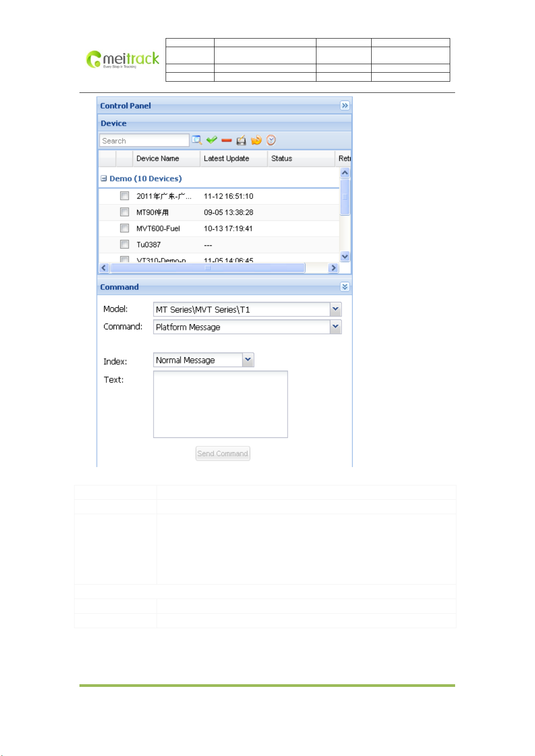This screenshot has width=535, height=756.
Task: Click the horizontal scrollbar right arrow
Action: click(x=333, y=268)
